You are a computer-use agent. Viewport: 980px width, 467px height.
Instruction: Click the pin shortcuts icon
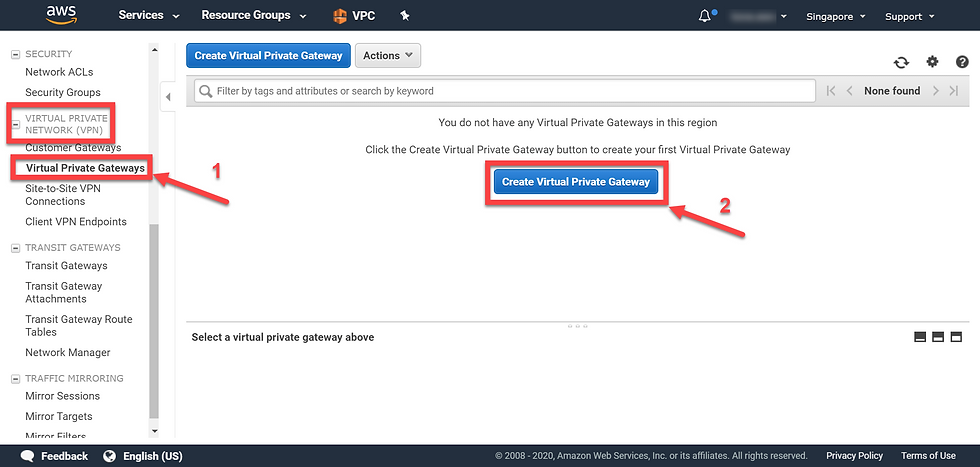pyautogui.click(x=404, y=16)
